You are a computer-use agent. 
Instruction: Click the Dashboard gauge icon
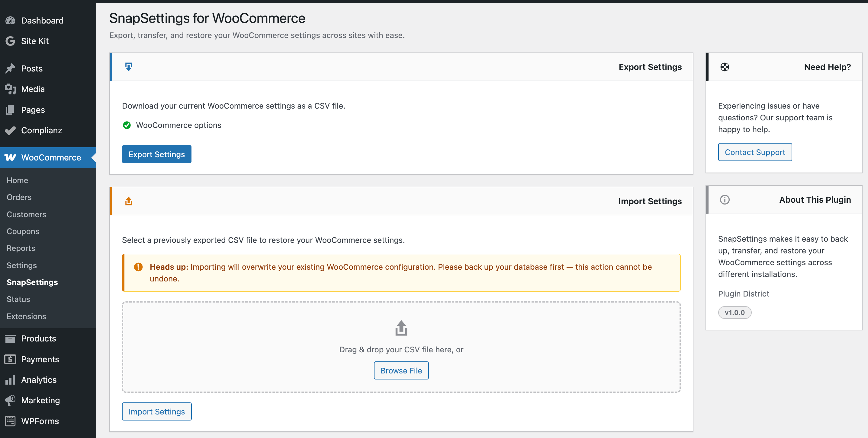[x=10, y=21]
